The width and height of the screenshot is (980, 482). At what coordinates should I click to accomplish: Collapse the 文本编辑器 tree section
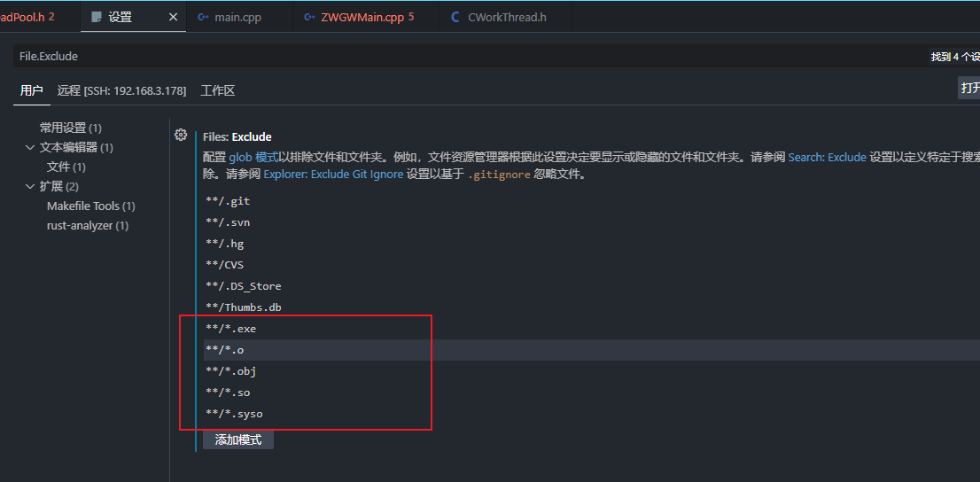coord(29,148)
